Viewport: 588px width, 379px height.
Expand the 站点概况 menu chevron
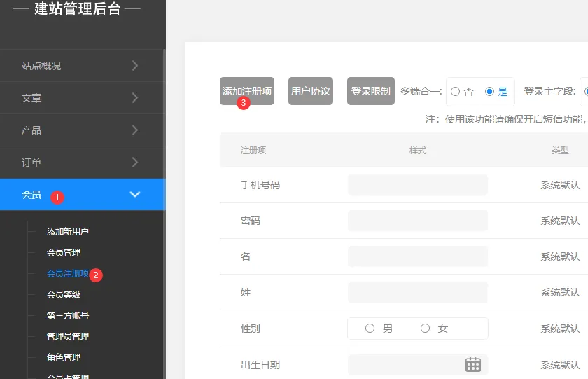click(135, 66)
